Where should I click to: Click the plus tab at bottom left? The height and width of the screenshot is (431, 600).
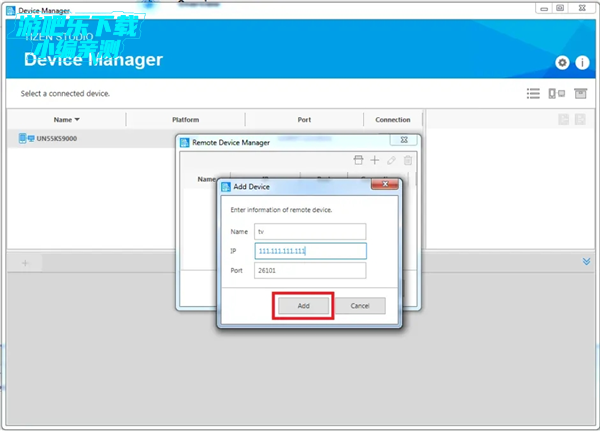click(x=25, y=262)
